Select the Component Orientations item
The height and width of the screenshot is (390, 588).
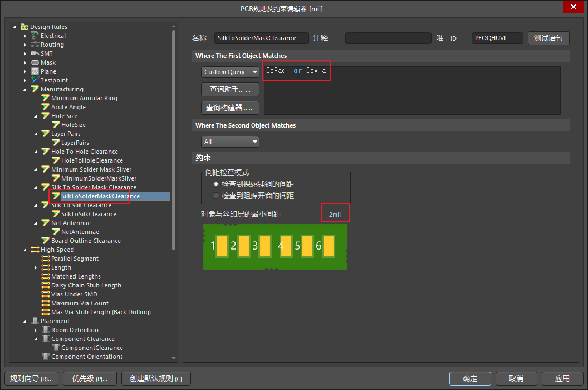pos(87,357)
